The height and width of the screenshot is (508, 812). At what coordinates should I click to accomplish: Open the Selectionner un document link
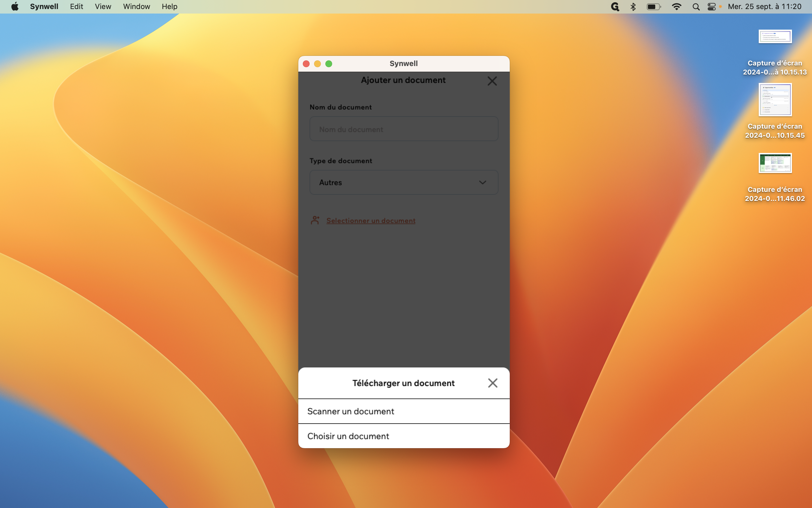coord(371,221)
